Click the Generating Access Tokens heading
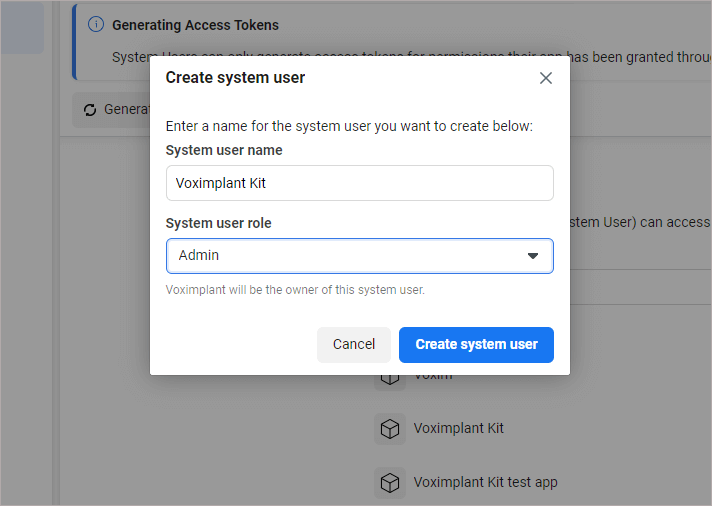 (195, 25)
